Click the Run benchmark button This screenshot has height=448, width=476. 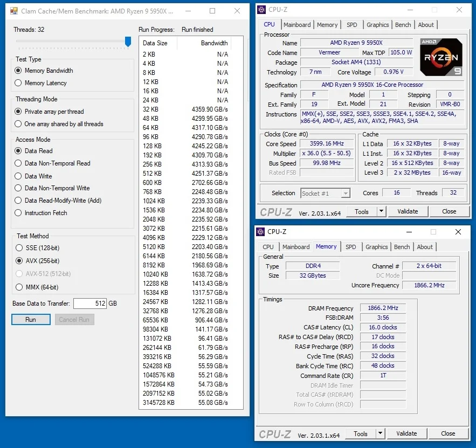(31, 320)
